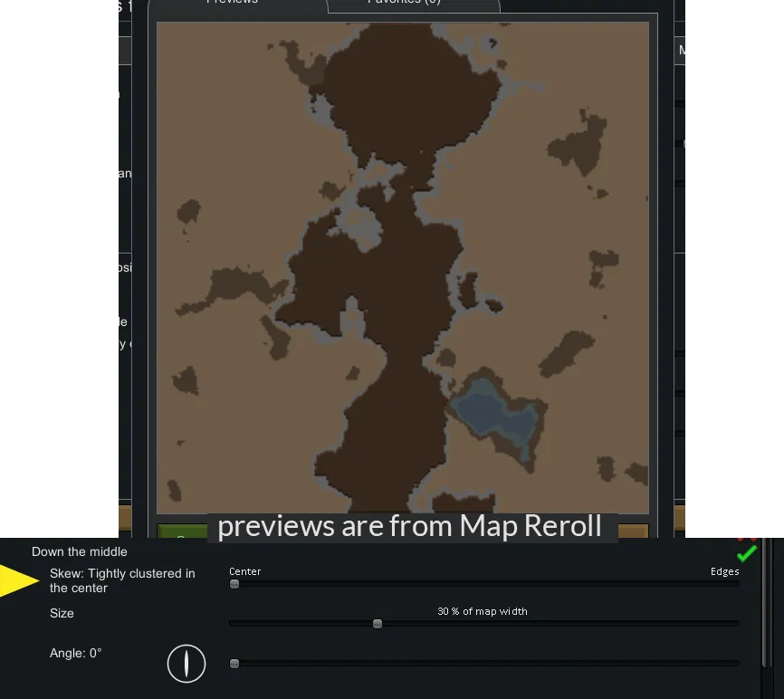The width and height of the screenshot is (784, 699).
Task: Click the "Edges" label above the Skew slider
Action: point(724,571)
